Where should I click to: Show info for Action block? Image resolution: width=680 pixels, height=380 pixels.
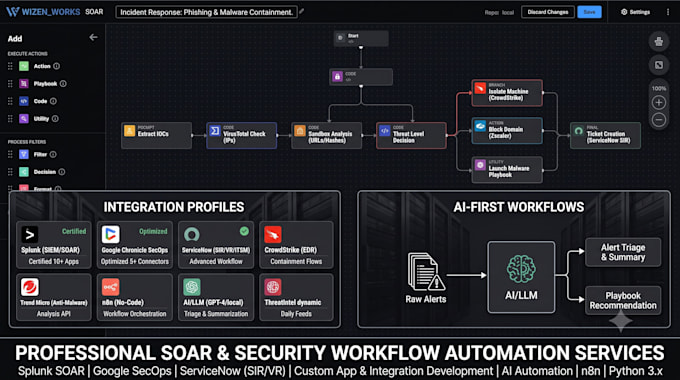coord(56,66)
